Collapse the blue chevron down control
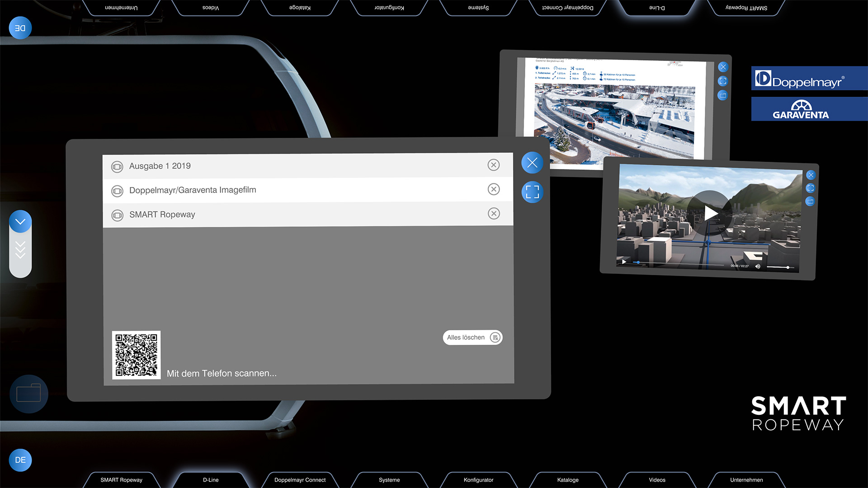 coord(20,221)
